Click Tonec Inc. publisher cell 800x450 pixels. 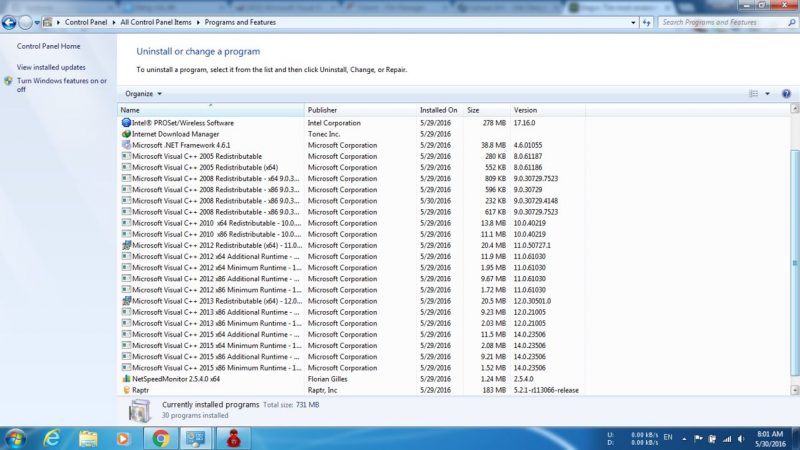pyautogui.click(x=323, y=134)
